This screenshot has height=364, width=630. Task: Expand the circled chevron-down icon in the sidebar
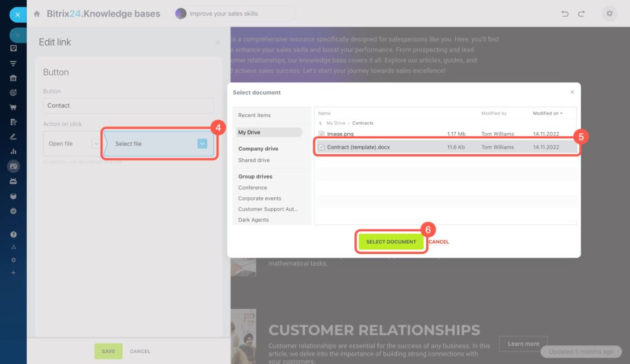pyautogui.click(x=13, y=211)
